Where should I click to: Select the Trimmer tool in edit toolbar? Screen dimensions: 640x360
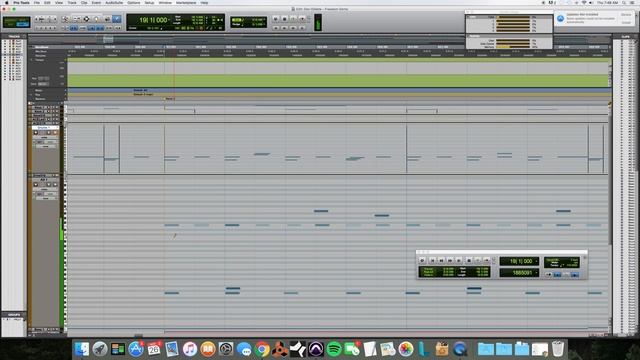77,19
